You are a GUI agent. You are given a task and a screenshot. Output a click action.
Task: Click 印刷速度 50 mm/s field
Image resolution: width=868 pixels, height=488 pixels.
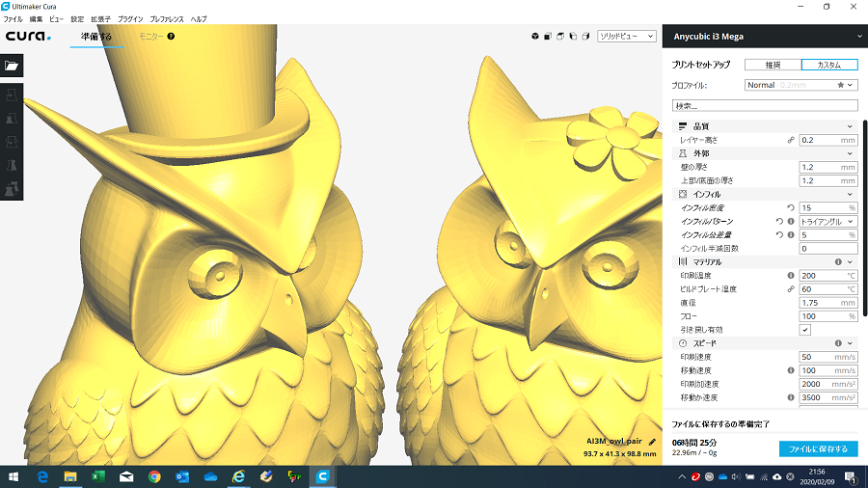pyautogui.click(x=828, y=357)
